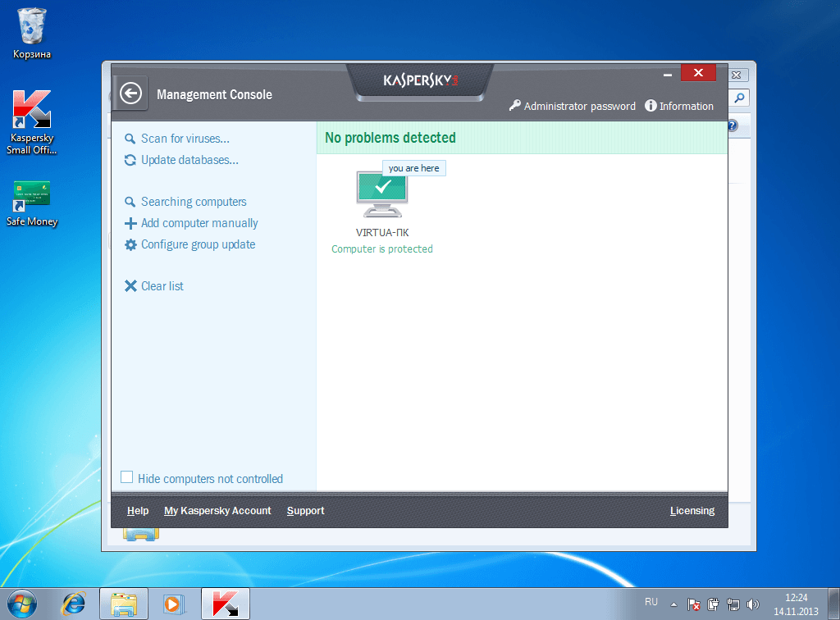Open Windows Media Player from taskbar
This screenshot has width=840, height=620.
click(174, 604)
